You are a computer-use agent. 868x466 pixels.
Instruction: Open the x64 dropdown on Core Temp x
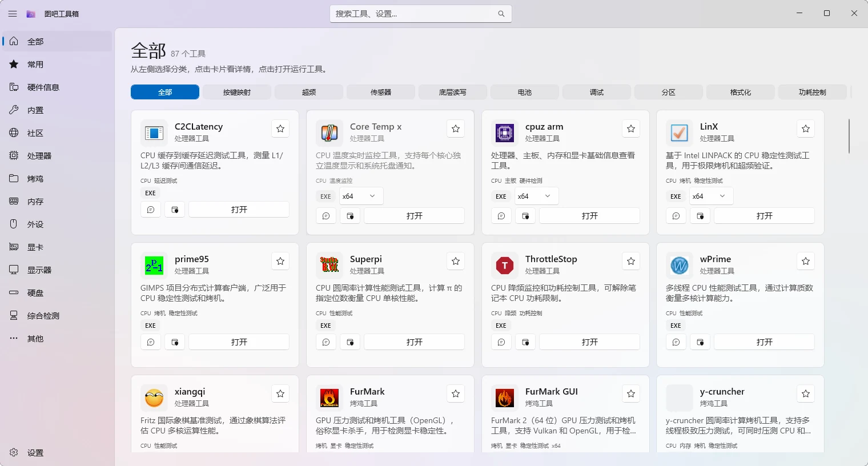[360, 196]
